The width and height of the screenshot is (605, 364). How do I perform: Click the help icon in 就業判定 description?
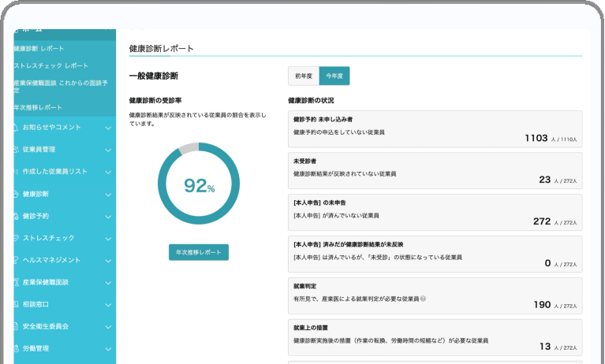(424, 299)
